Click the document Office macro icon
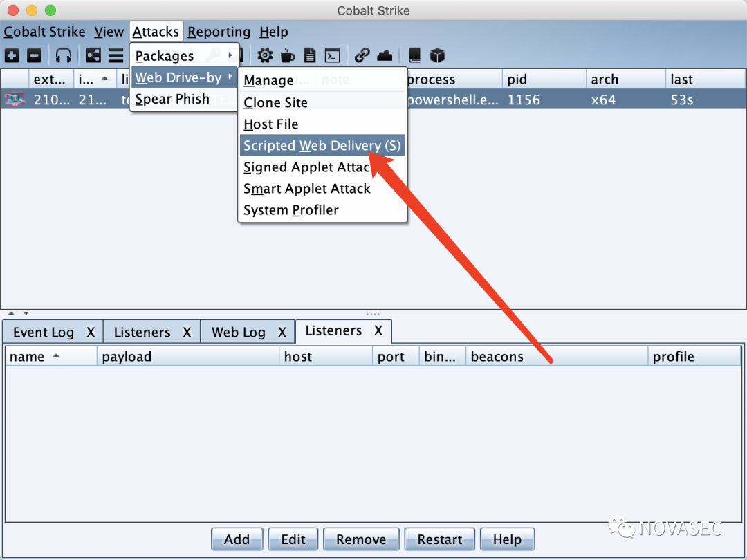The width and height of the screenshot is (747, 560). pos(310,56)
